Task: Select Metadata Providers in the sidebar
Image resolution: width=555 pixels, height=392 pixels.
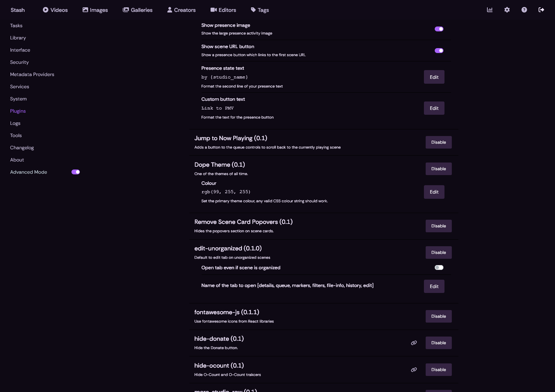Action: pyautogui.click(x=32, y=74)
